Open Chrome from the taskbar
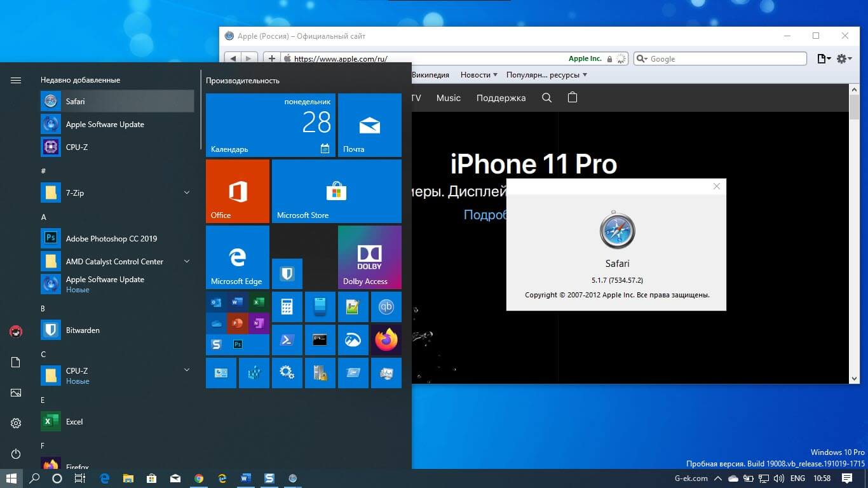Image resolution: width=868 pixels, height=488 pixels. point(199,478)
